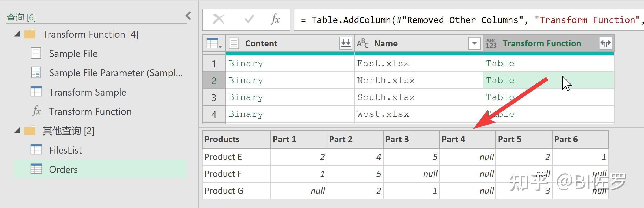Click the Table link in the East.xlsx row
Viewport: 644px width, 208px height.
tap(500, 64)
